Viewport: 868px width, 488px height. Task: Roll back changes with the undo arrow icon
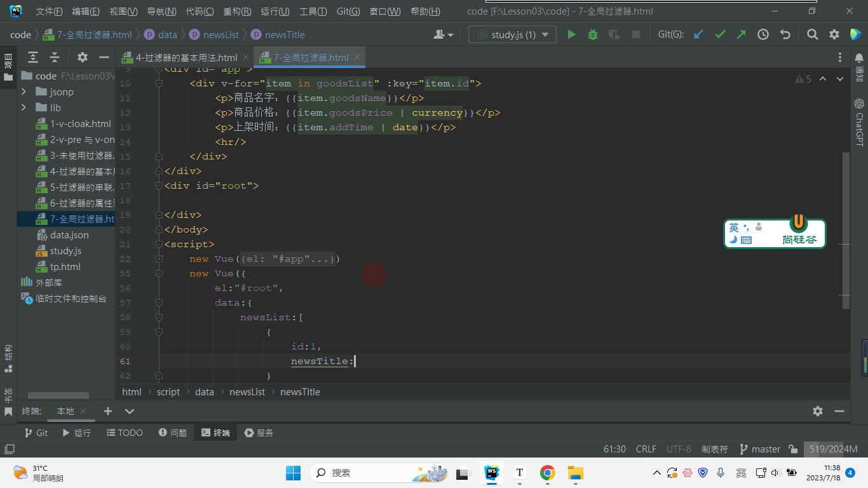(785, 34)
